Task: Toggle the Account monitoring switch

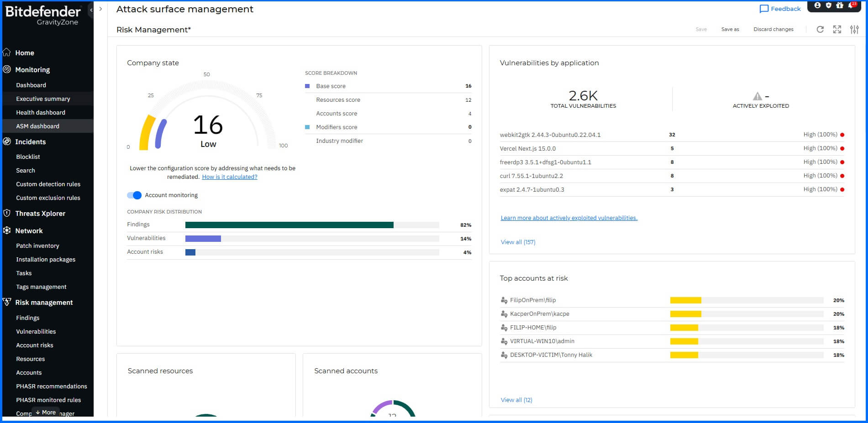Action: [134, 195]
